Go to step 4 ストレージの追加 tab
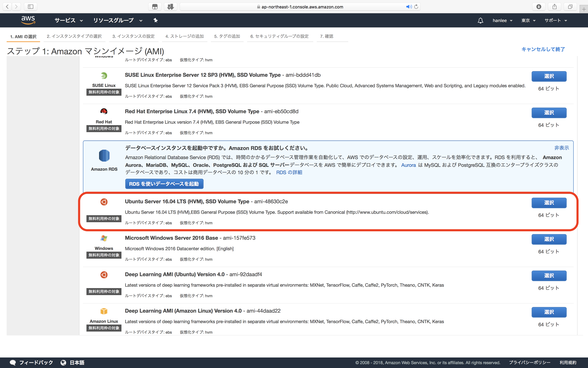The height and width of the screenshot is (368, 588). [185, 36]
